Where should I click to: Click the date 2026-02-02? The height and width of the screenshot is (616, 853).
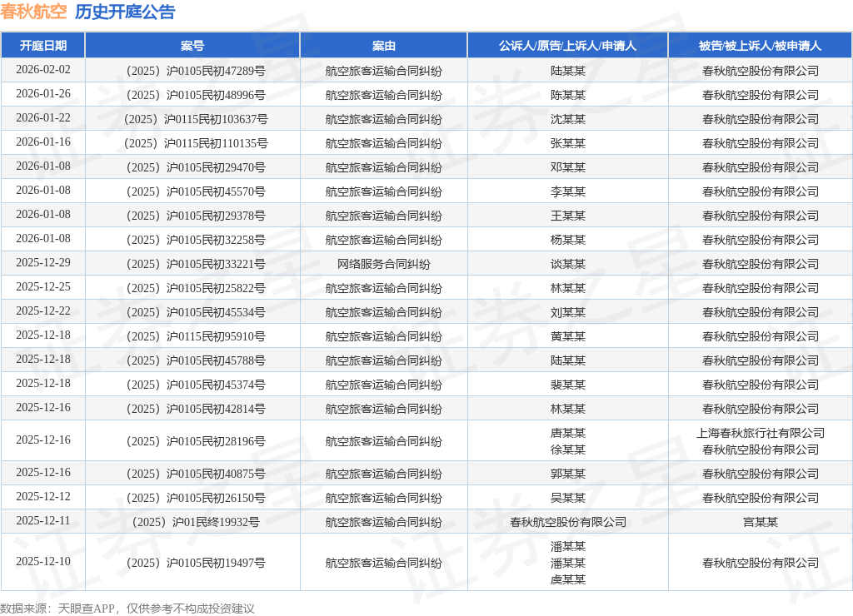click(x=43, y=70)
